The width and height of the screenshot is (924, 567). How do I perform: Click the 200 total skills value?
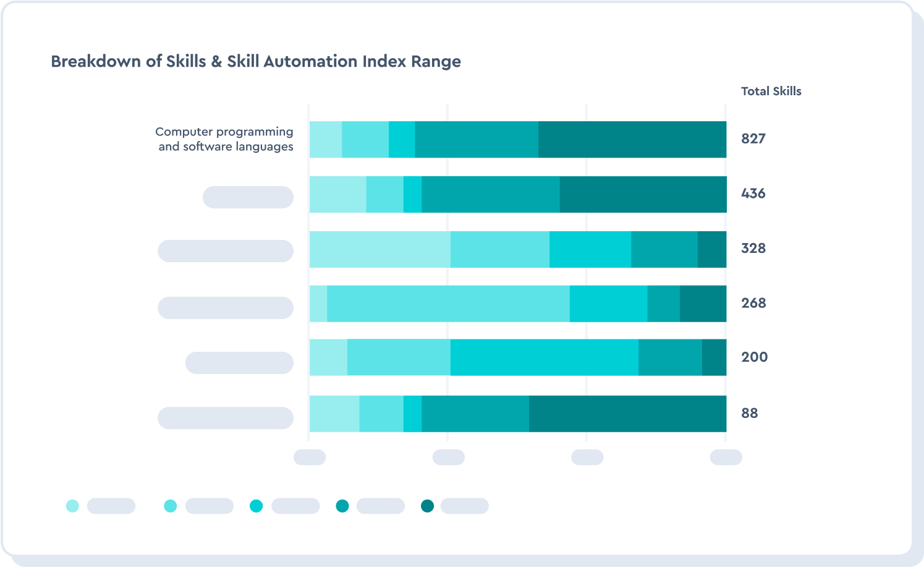754,357
